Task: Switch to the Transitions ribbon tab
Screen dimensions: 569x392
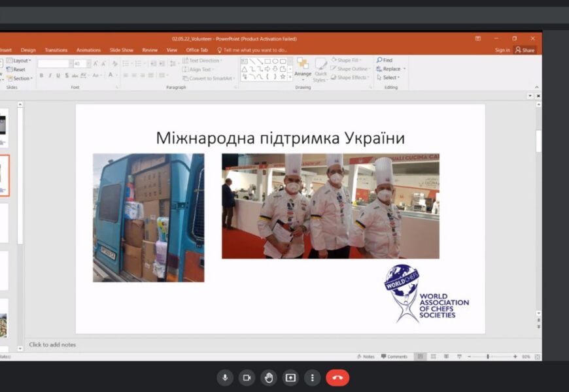Action: point(56,50)
